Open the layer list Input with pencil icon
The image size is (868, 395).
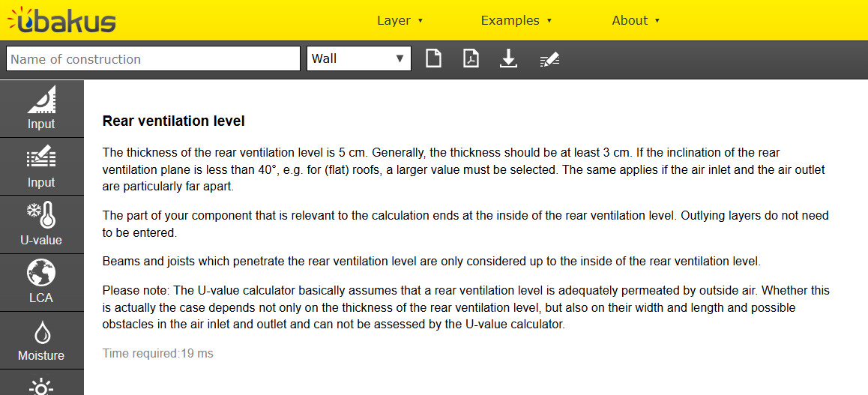point(41,166)
